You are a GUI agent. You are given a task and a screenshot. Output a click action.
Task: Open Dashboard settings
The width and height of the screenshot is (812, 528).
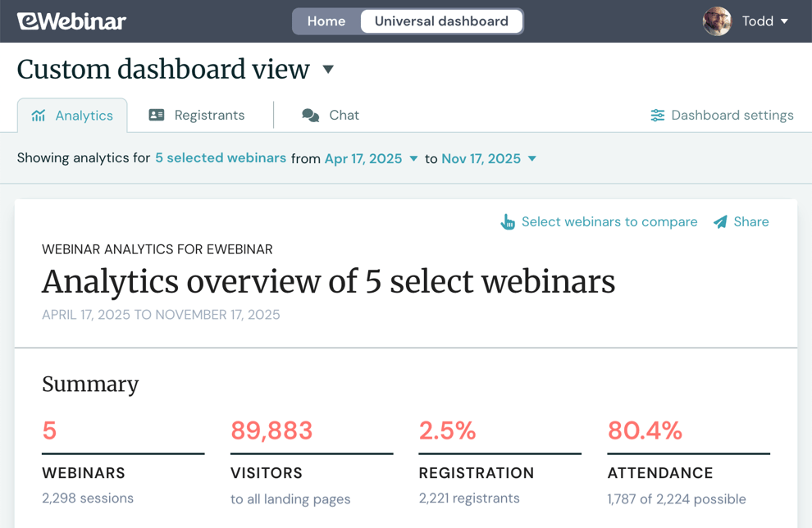click(x=732, y=116)
